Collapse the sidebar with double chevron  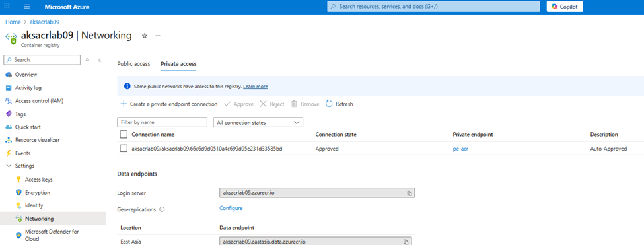tap(99, 60)
